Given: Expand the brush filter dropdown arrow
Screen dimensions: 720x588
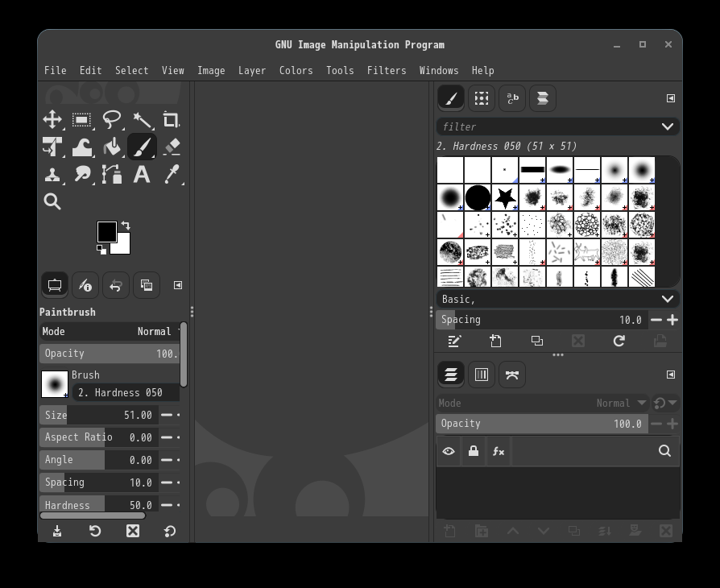Looking at the screenshot, I should 668,126.
